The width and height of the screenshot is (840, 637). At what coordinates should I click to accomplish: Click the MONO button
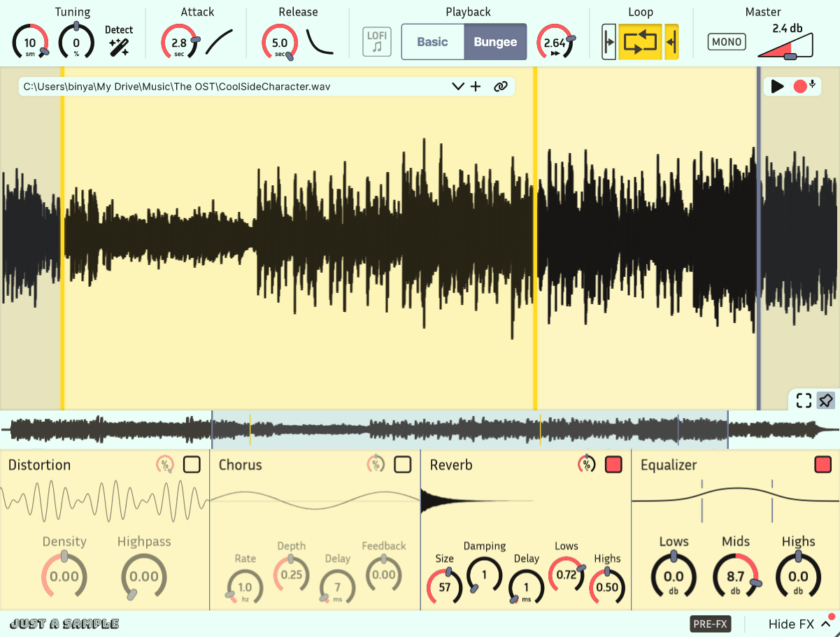(727, 42)
